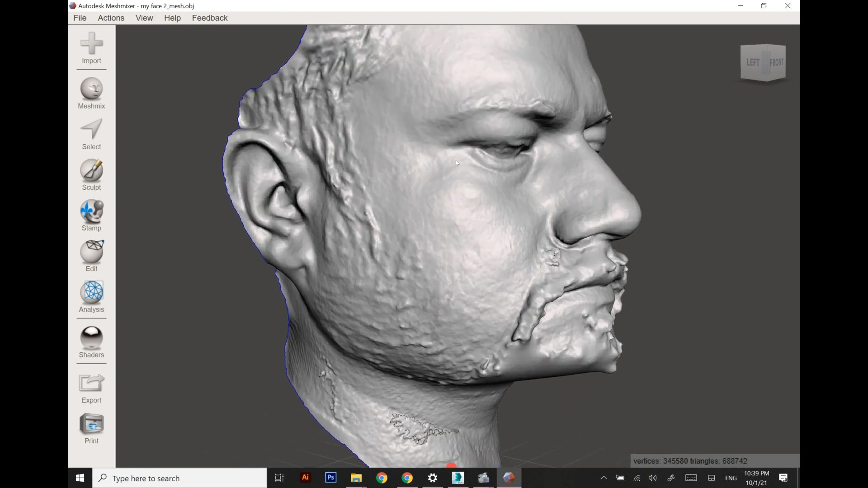Viewport: 868px width, 488px height.
Task: Open Adobe Illustrator from the taskbar
Action: [306, 478]
